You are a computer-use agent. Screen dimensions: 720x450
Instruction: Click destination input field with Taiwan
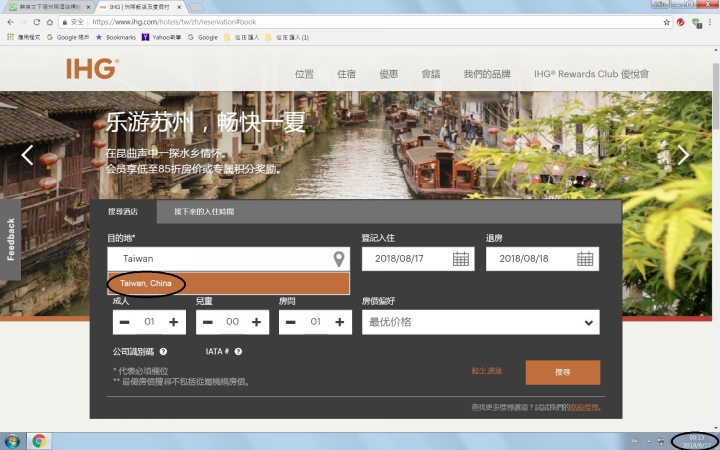(x=228, y=259)
